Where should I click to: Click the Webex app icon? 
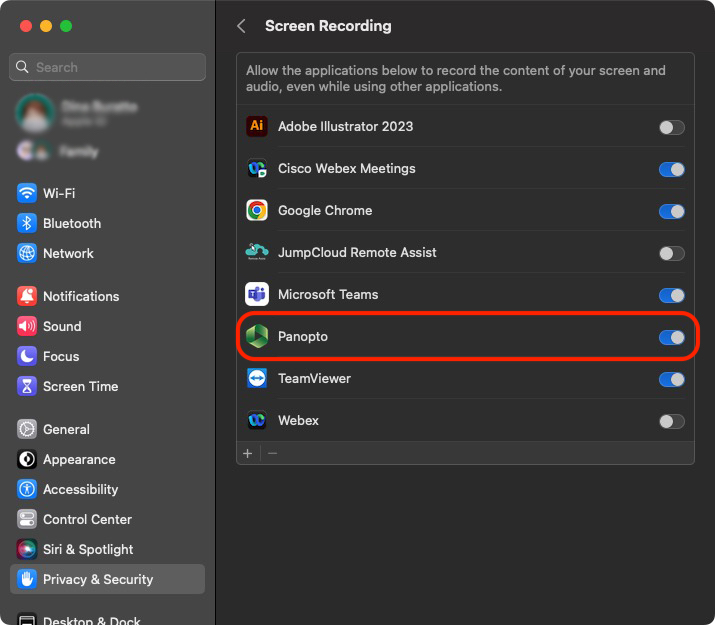coord(257,420)
